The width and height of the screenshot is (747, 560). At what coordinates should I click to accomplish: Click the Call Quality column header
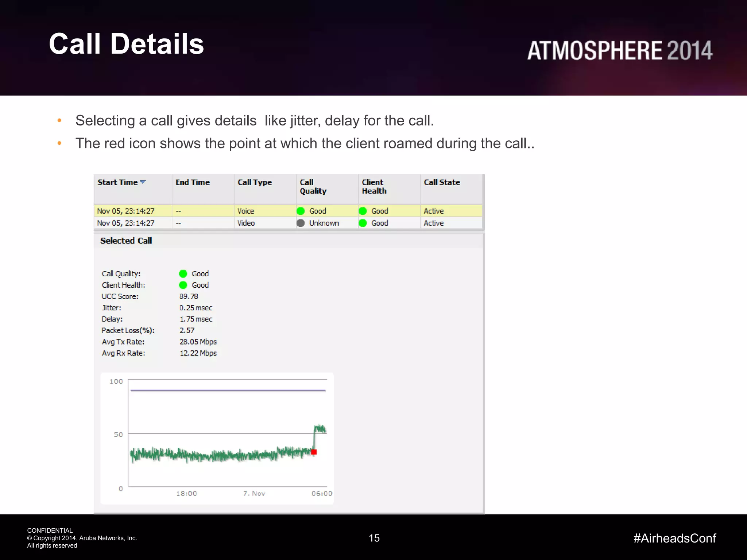[313, 187]
